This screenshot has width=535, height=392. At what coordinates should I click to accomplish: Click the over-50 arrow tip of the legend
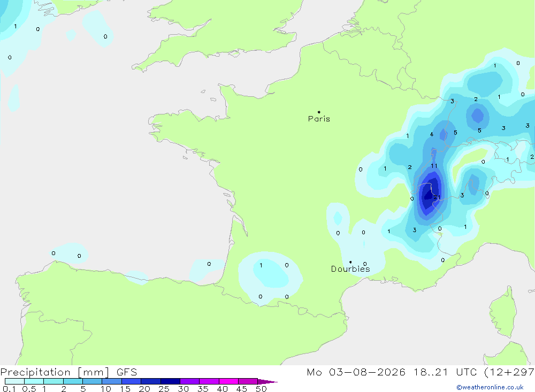267,381
